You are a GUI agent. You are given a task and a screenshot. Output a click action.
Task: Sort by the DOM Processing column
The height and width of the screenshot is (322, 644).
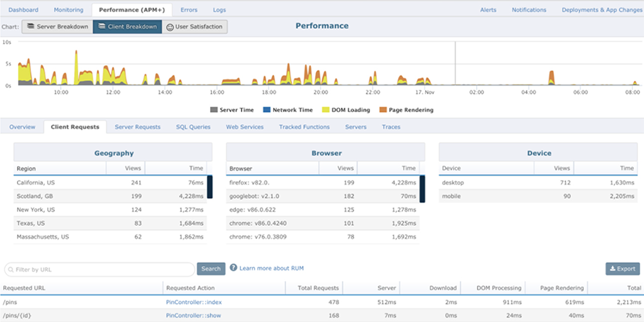[x=493, y=288]
